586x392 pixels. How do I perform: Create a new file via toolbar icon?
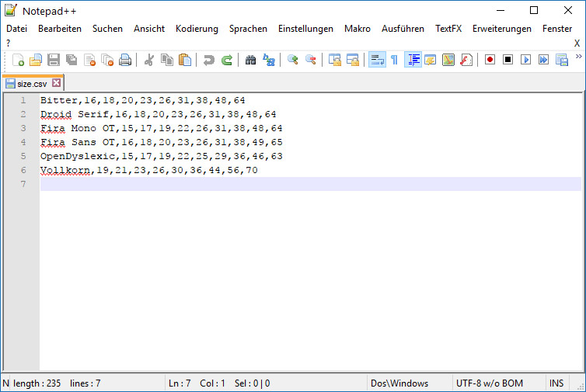[x=18, y=60]
